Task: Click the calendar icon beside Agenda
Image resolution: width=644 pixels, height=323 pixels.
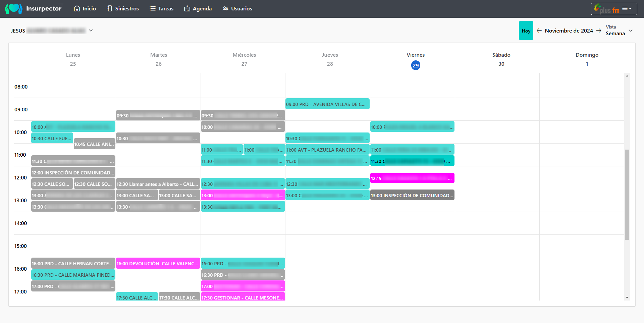Action: [x=187, y=8]
